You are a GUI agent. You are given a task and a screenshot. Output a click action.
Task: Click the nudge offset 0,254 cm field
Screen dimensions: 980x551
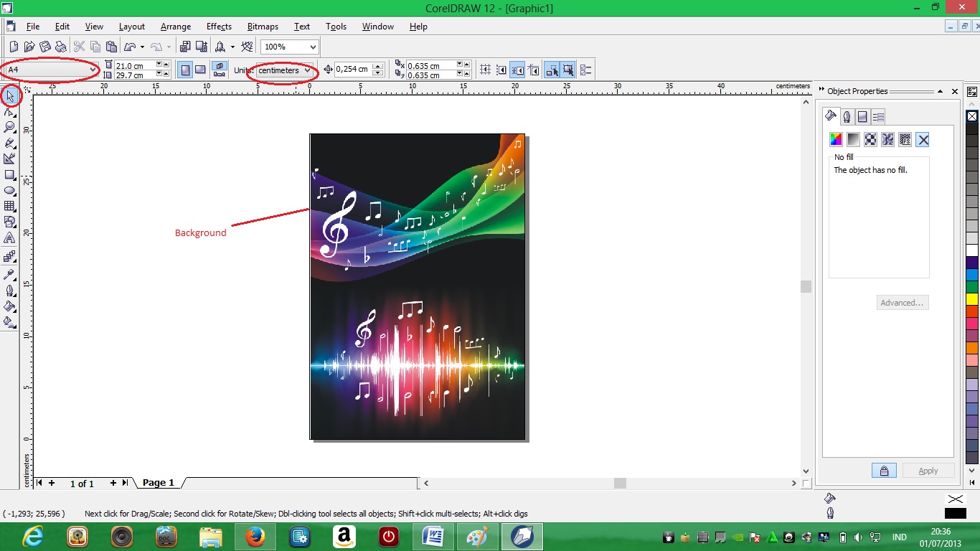352,70
